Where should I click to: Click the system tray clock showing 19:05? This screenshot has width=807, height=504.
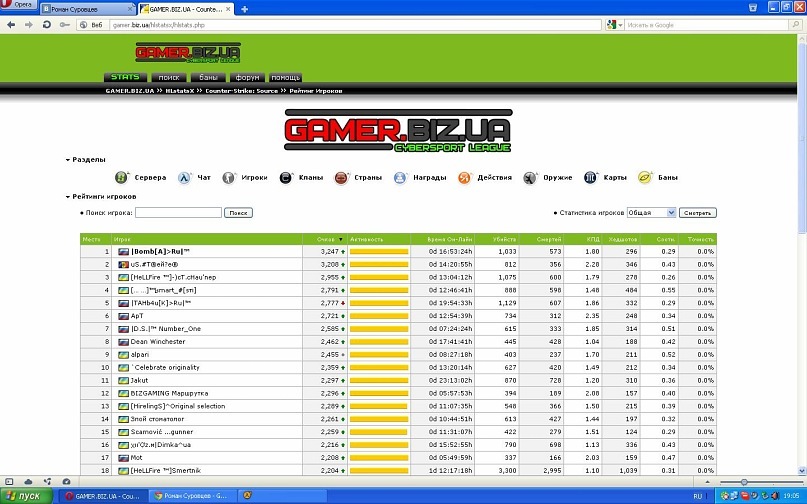tap(791, 496)
